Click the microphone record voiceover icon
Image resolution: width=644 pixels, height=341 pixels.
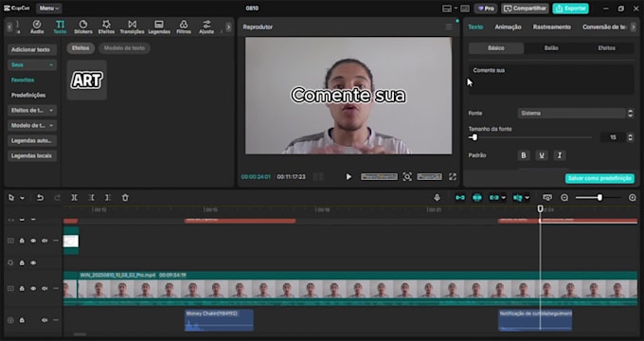coord(437,198)
